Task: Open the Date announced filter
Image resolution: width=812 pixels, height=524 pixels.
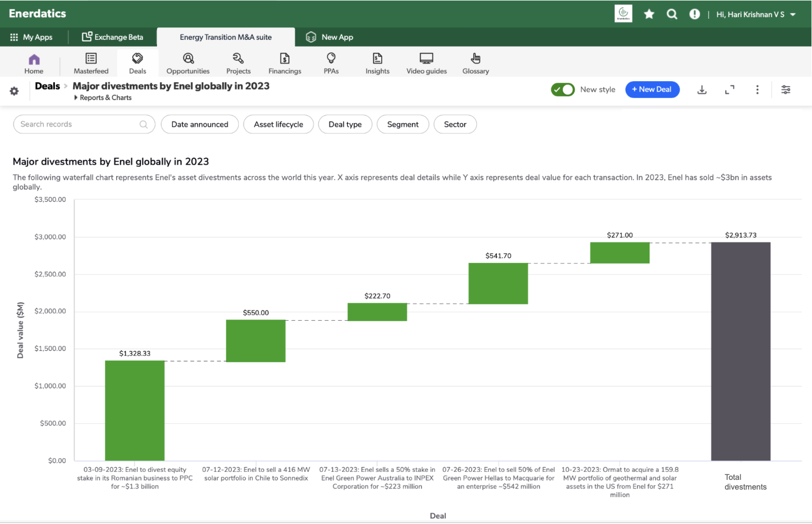Action: (200, 124)
